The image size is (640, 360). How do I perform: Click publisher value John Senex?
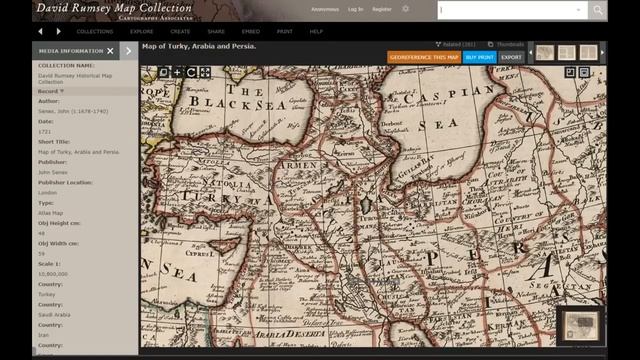click(x=53, y=172)
